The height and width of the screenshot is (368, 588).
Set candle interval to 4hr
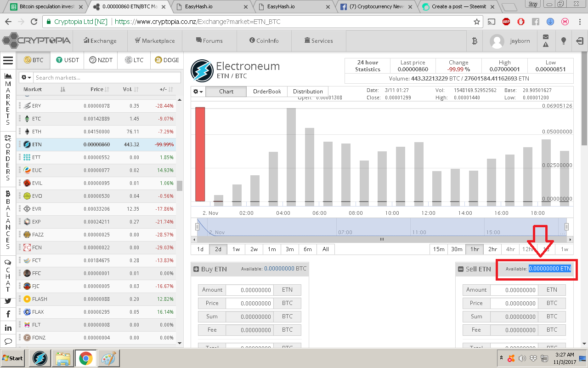pos(510,249)
